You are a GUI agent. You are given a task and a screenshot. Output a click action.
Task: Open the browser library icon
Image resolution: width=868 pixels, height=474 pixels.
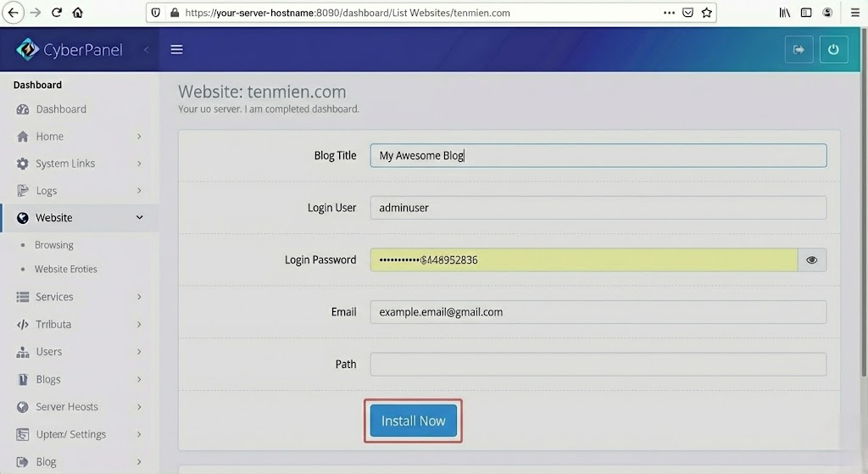tap(785, 13)
